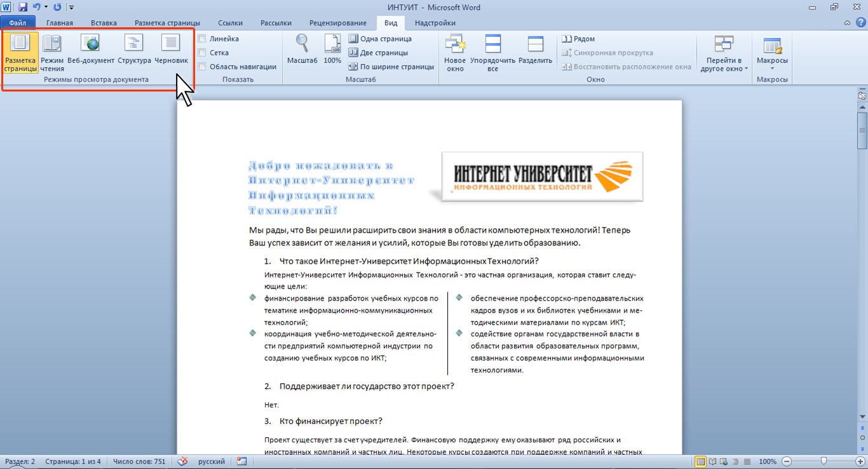Switch to the Рецензирование tab
The width and height of the screenshot is (868, 469).
click(339, 23)
